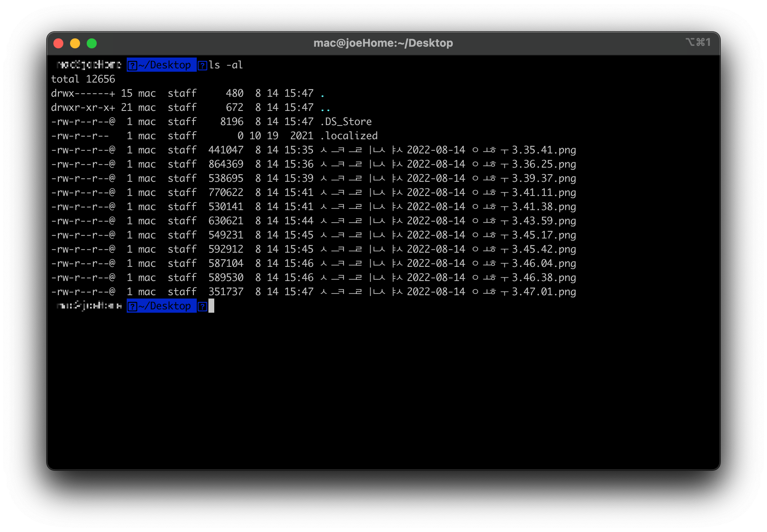767x532 pixels.
Task: Click the red close window button
Action: tap(58, 43)
